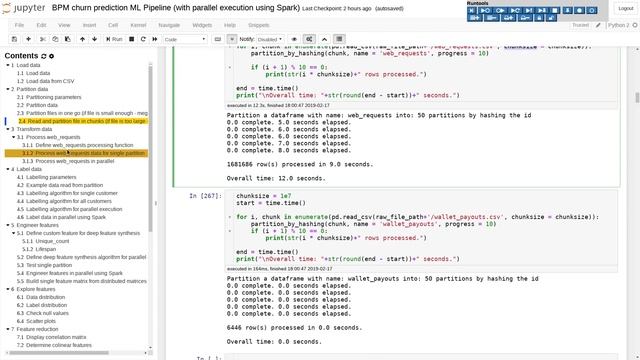
Task: Collapse section 2 Partition data
Action: click(x=8, y=89)
